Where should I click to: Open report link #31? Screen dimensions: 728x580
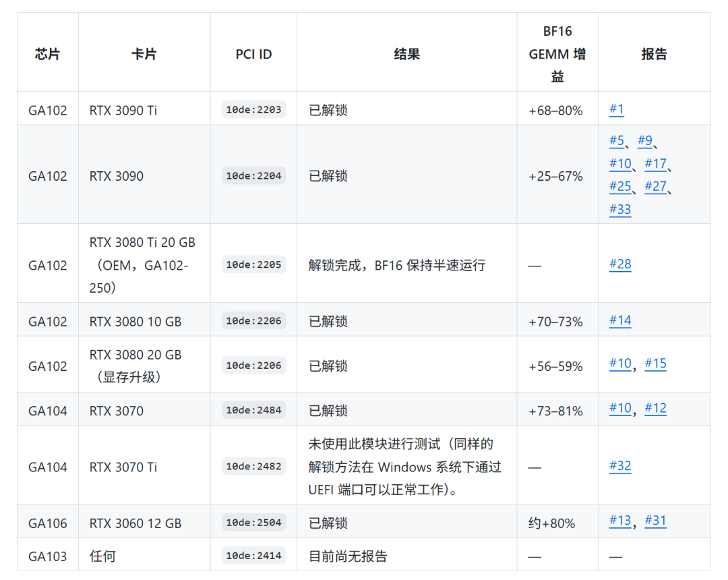656,521
